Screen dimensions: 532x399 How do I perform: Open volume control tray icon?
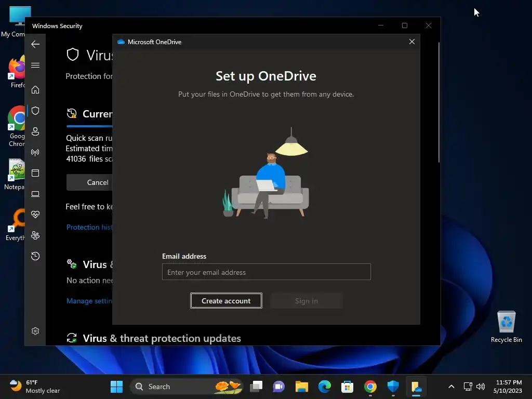coord(481,387)
